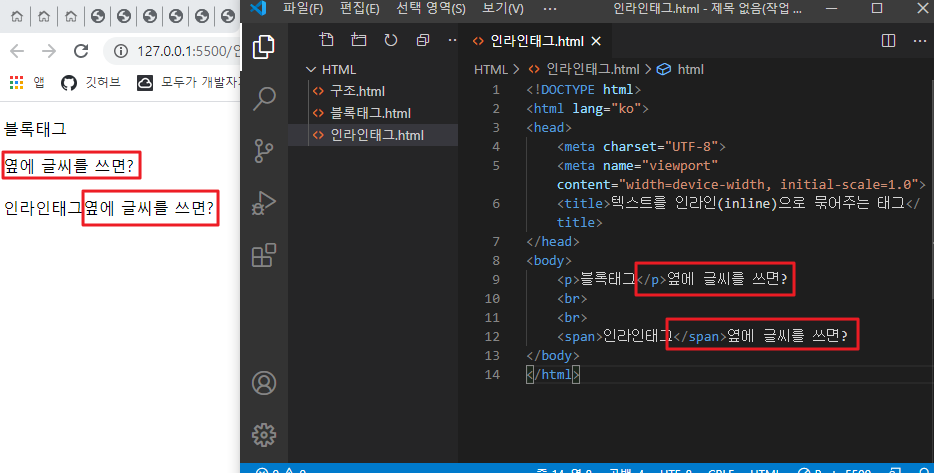The width and height of the screenshot is (934, 473).
Task: Switch to the 인라인태그.html editor tab
Action: click(x=537, y=41)
